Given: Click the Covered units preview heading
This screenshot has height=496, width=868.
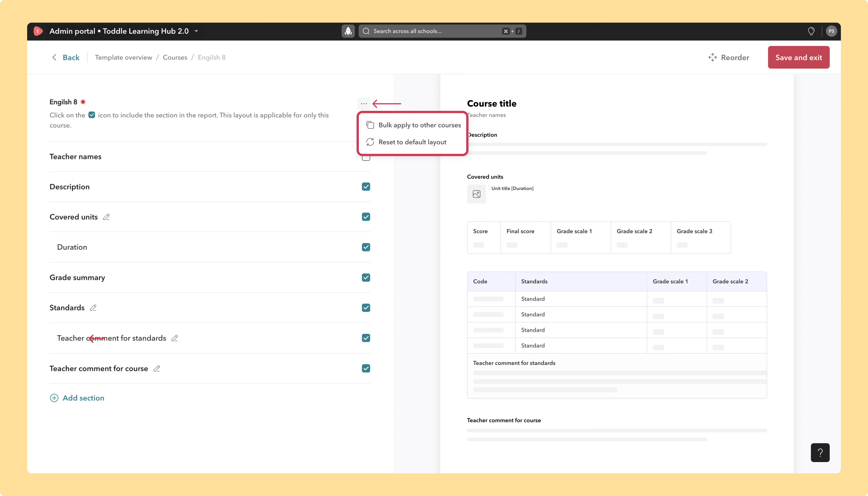Looking at the screenshot, I should click(x=485, y=177).
